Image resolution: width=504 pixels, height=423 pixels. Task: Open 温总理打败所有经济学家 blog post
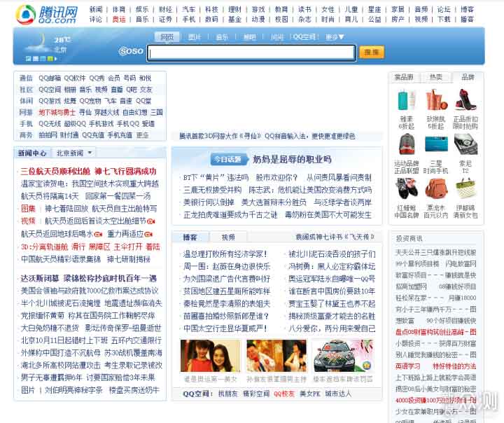[x=225, y=254]
